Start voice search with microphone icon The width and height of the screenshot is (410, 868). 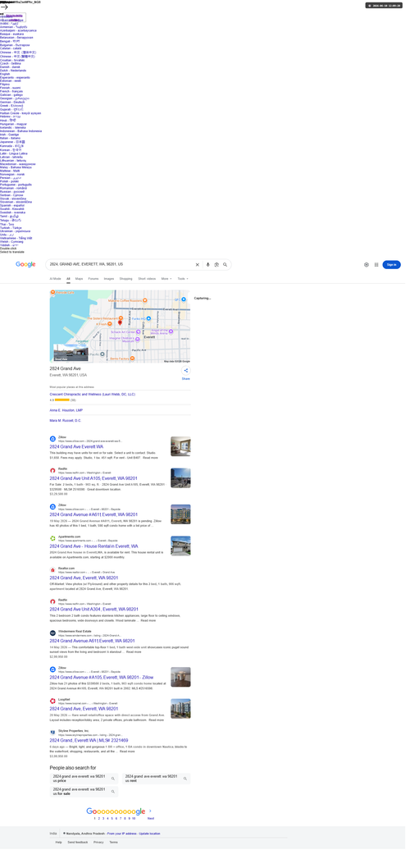[208, 265]
